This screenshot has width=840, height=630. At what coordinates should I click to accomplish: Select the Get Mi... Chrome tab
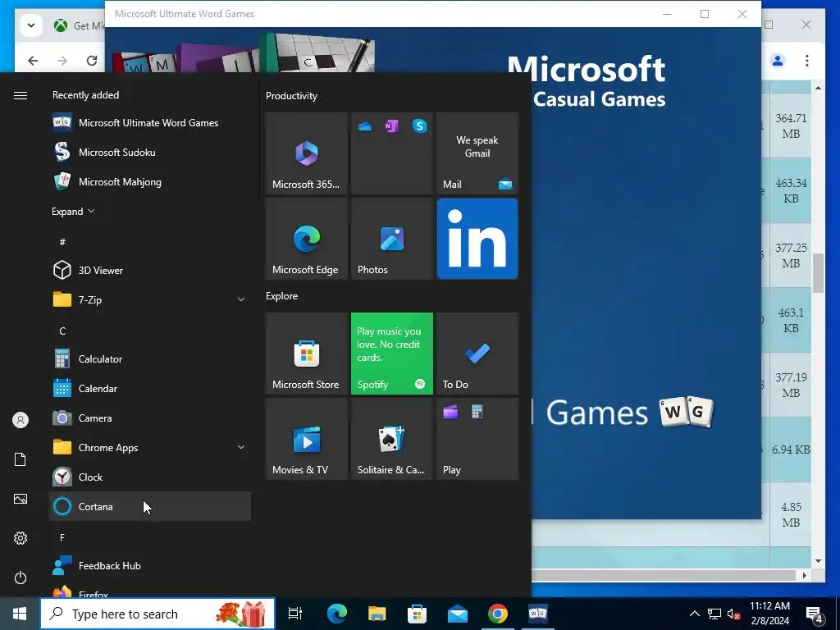pyautogui.click(x=78, y=25)
